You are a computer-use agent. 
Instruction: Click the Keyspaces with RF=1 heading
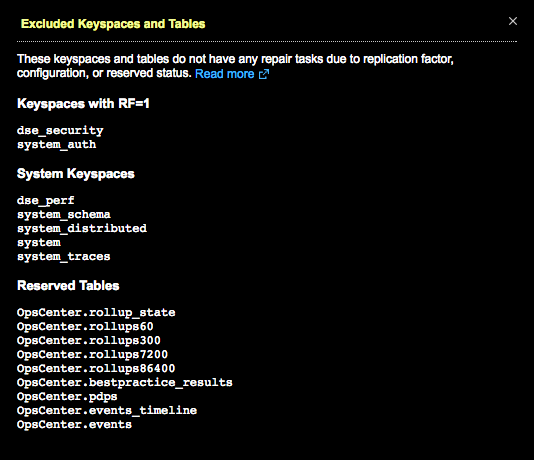pyautogui.click(x=83, y=104)
